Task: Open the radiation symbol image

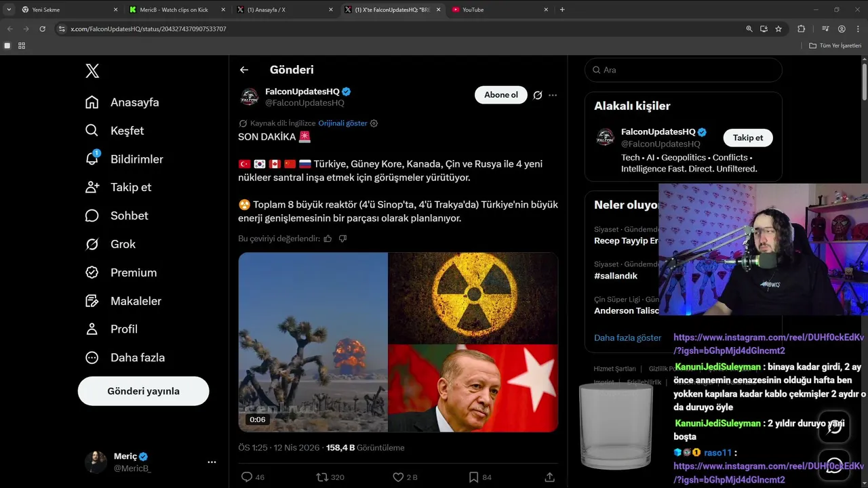Action: pyautogui.click(x=473, y=298)
